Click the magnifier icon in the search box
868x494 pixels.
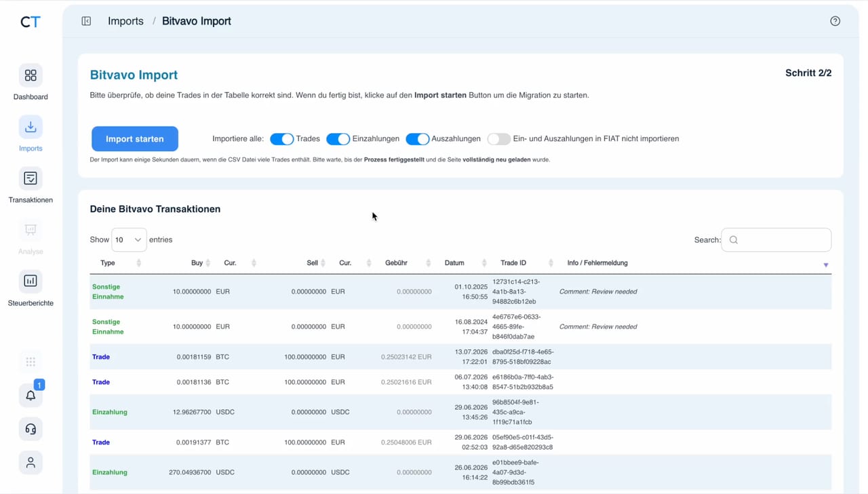coord(734,240)
